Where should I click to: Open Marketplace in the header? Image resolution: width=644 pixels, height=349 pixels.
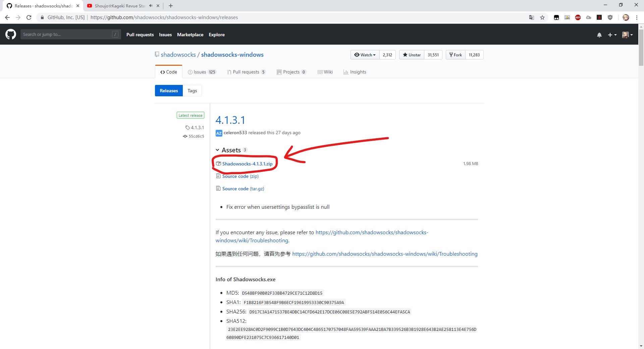point(190,35)
